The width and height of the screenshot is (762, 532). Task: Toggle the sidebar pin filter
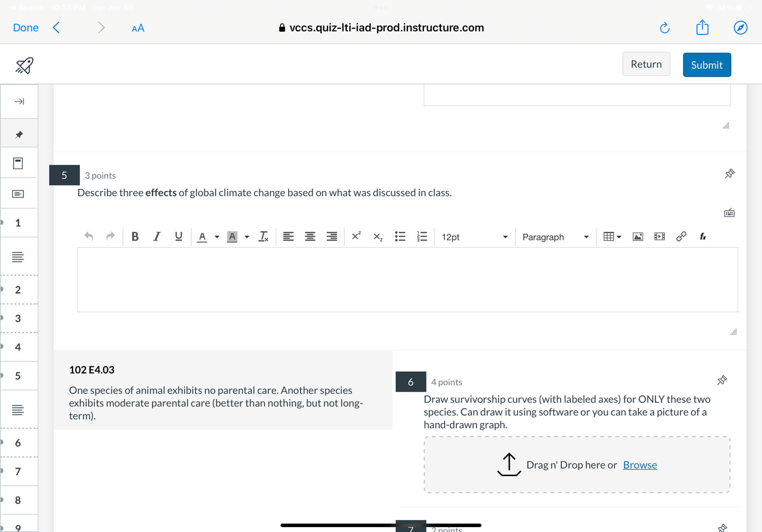pos(19,135)
